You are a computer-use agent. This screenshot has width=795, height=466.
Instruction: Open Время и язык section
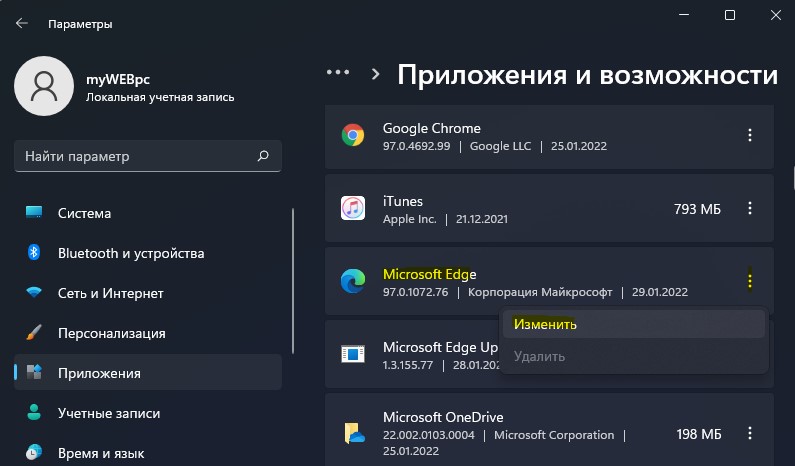click(x=148, y=453)
